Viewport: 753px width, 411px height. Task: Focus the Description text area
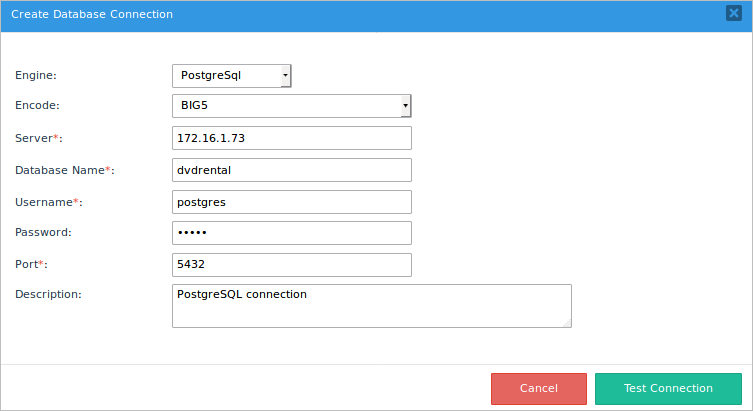coord(371,305)
